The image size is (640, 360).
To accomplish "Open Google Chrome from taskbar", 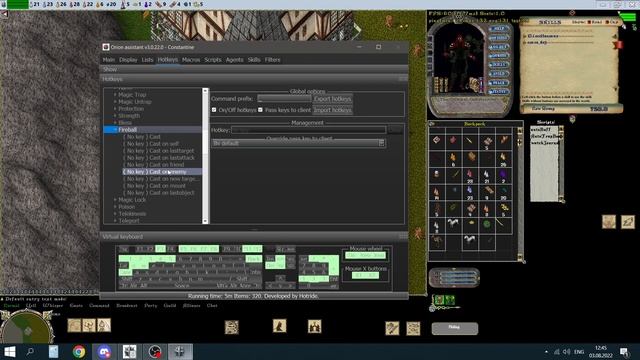I will pyautogui.click(x=79, y=351).
